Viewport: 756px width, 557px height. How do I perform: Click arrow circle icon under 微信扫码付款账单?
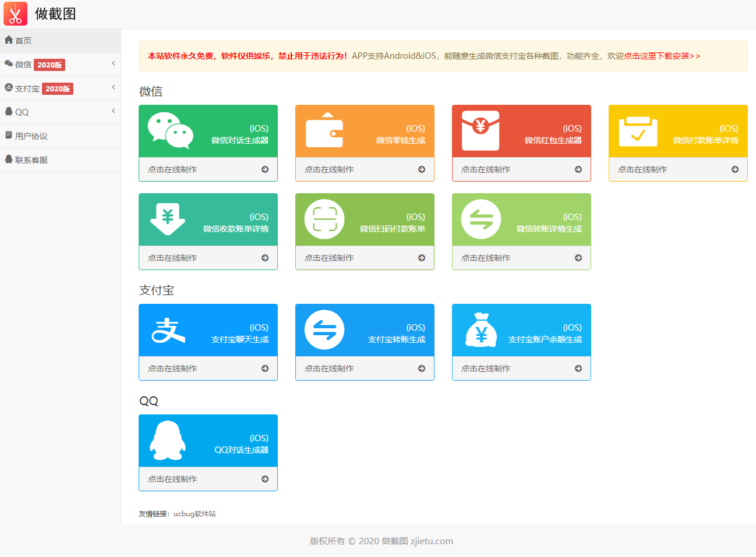[422, 258]
